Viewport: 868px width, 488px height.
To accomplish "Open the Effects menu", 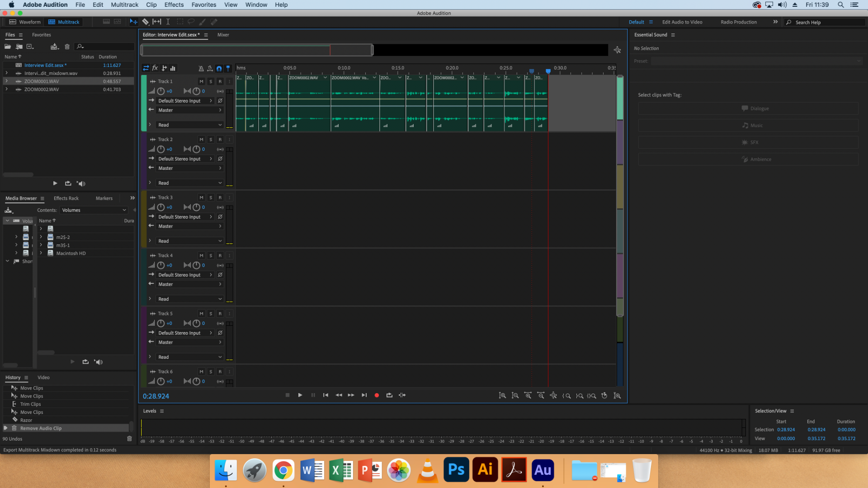I will click(174, 5).
